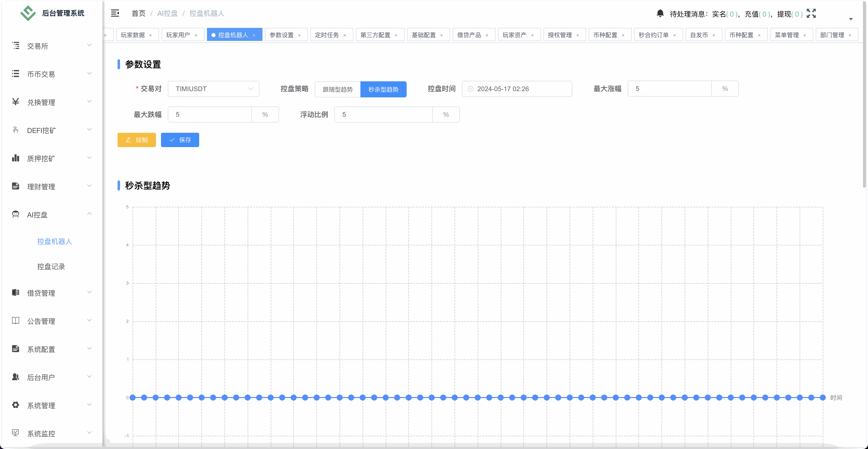Switch strategy to 跟随型趋势
The width and height of the screenshot is (868, 449).
(x=337, y=89)
